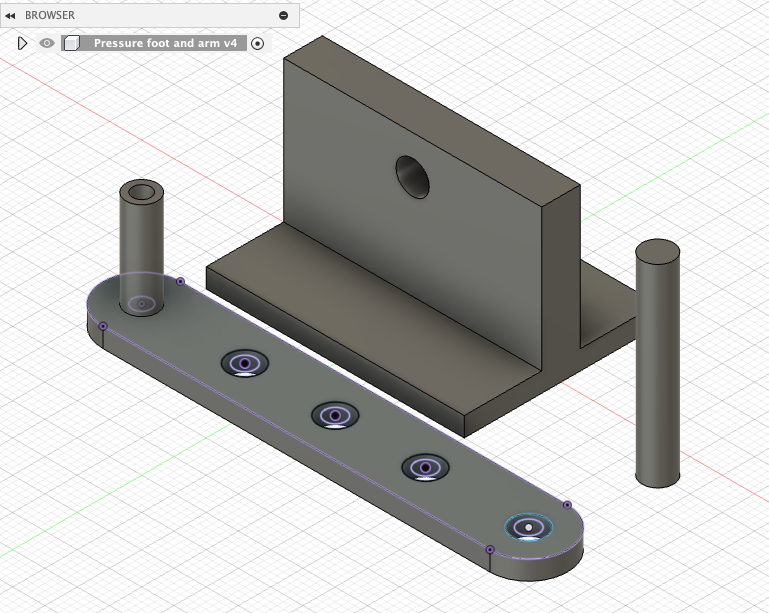Click the Browser panel minus button
Image resolution: width=769 pixels, height=613 pixels.
pyautogui.click(x=283, y=16)
